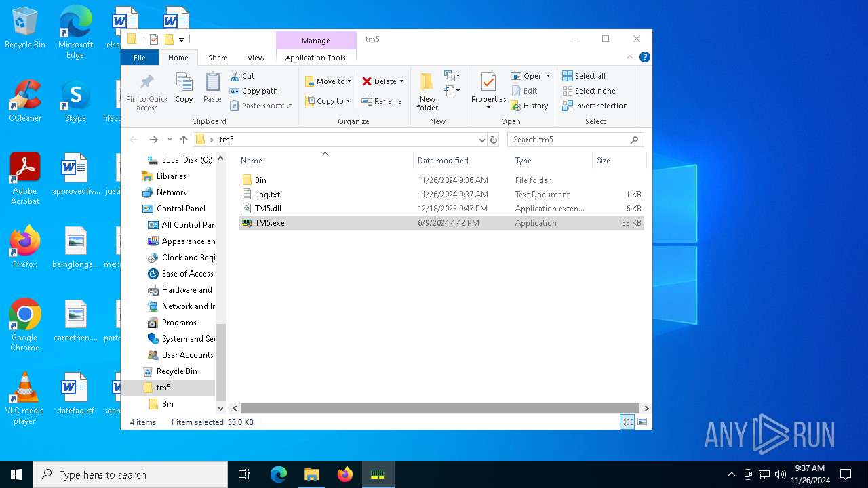868x488 pixels.
Task: Click the Search tm5 field
Action: (x=575, y=140)
